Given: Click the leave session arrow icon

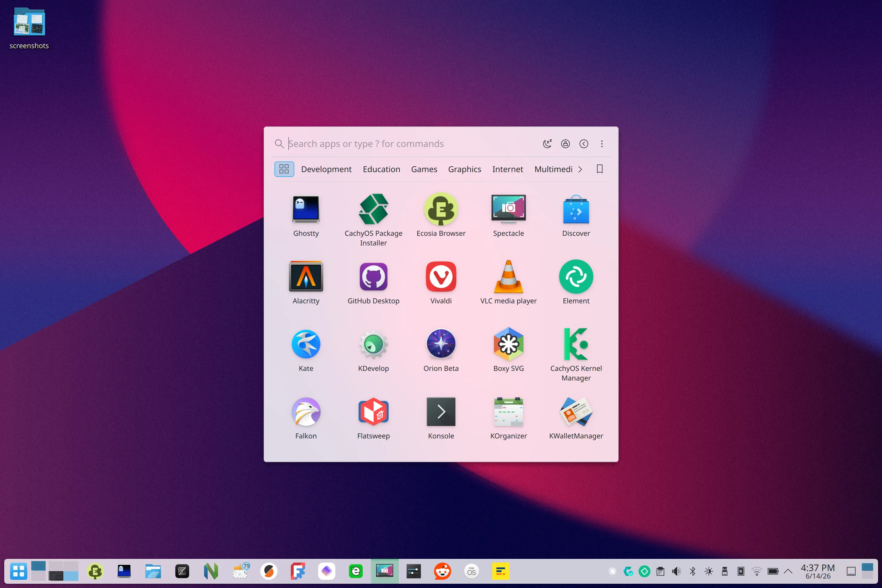Looking at the screenshot, I should [583, 144].
